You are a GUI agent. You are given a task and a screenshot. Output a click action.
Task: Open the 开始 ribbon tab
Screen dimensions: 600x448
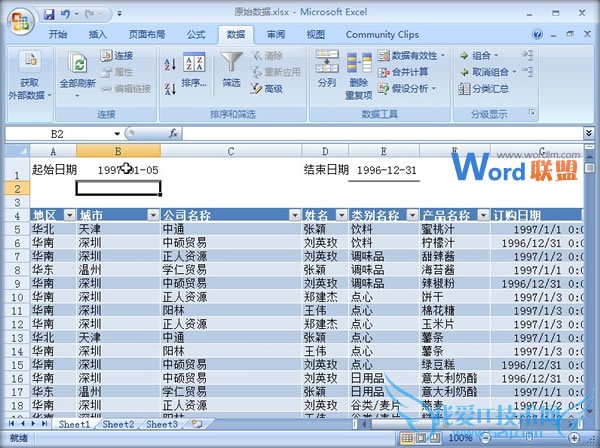pos(58,35)
